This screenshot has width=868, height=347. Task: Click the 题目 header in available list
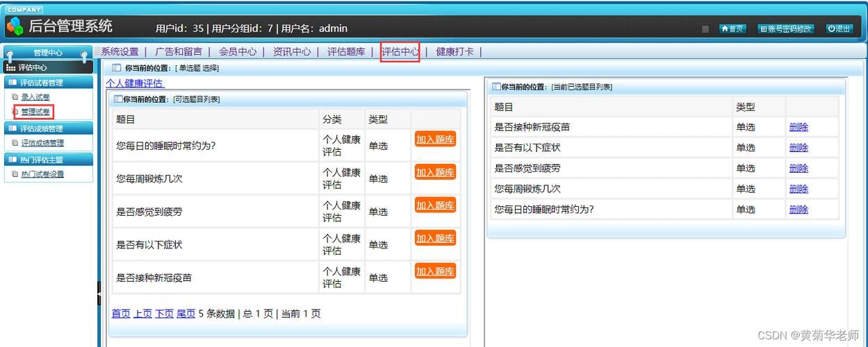point(126,119)
